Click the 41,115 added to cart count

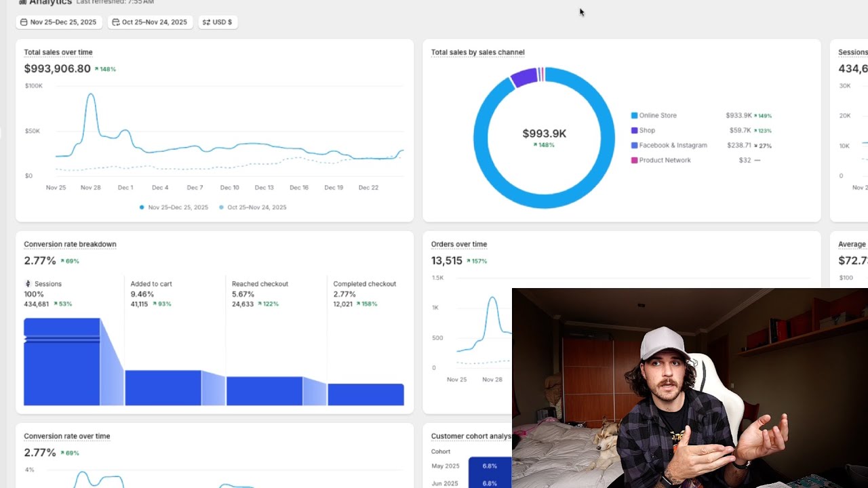[x=140, y=304]
